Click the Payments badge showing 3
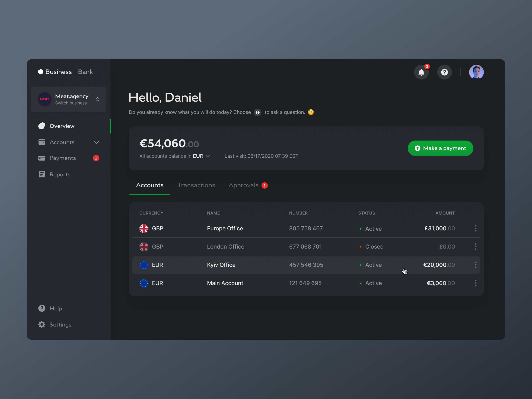 point(96,158)
